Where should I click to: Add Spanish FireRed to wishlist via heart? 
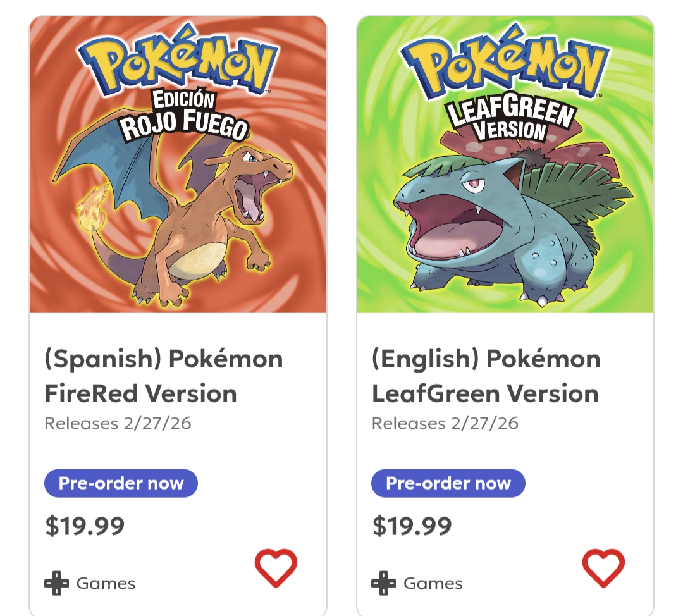click(276, 567)
